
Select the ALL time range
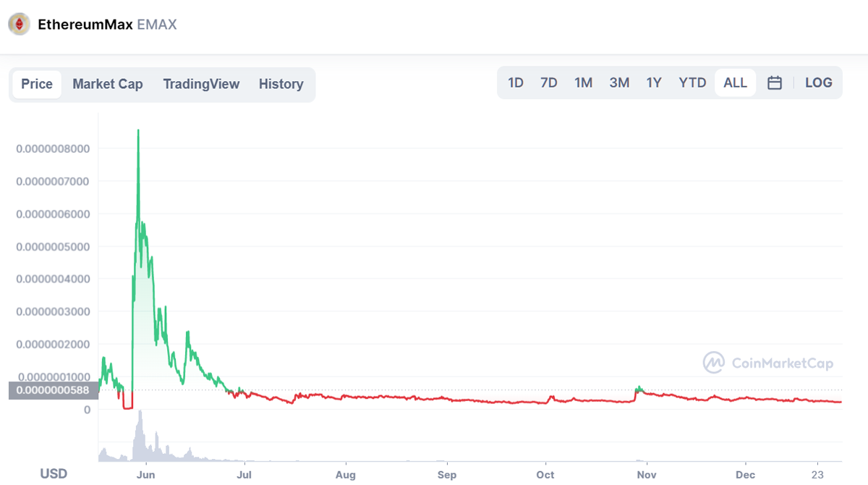(735, 83)
